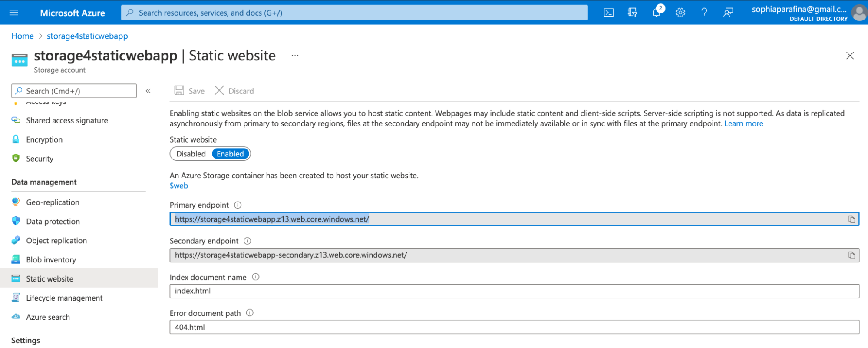The width and height of the screenshot is (868, 348).
Task: Copy the secondary endpoint URL
Action: click(x=851, y=255)
